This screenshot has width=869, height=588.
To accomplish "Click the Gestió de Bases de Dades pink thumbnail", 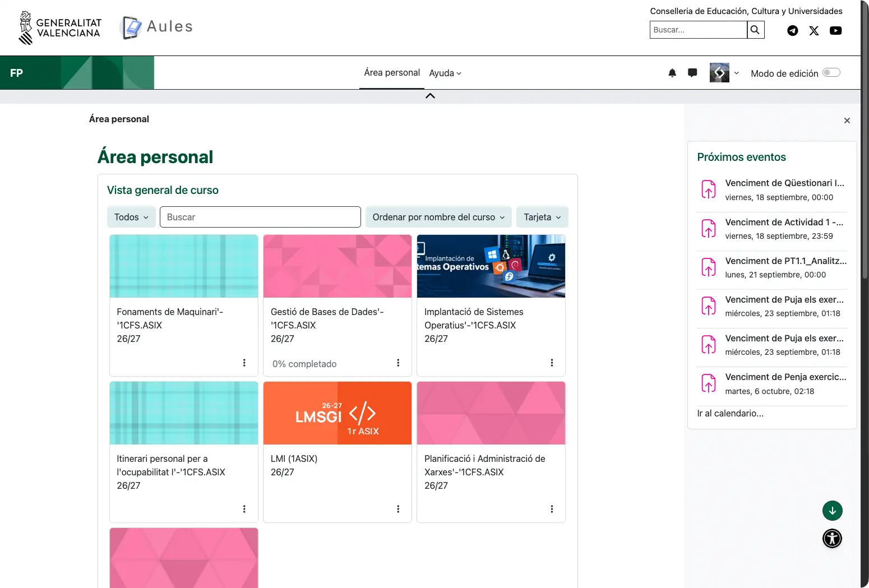I will pos(338,266).
